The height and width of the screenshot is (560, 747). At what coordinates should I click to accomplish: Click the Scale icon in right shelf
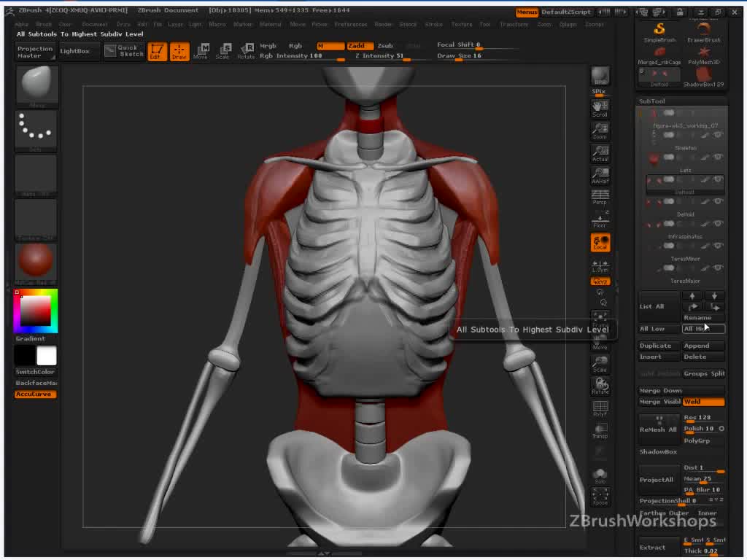(600, 365)
